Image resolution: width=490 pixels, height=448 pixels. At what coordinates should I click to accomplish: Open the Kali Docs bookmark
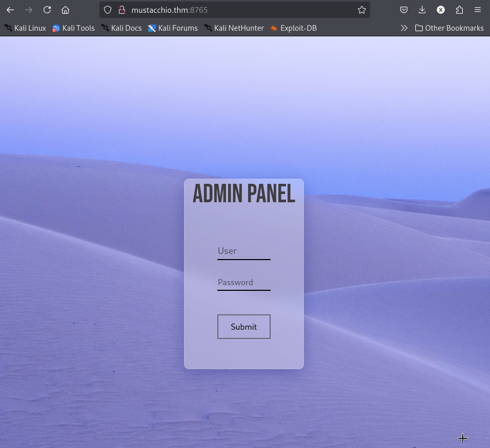[x=121, y=28]
